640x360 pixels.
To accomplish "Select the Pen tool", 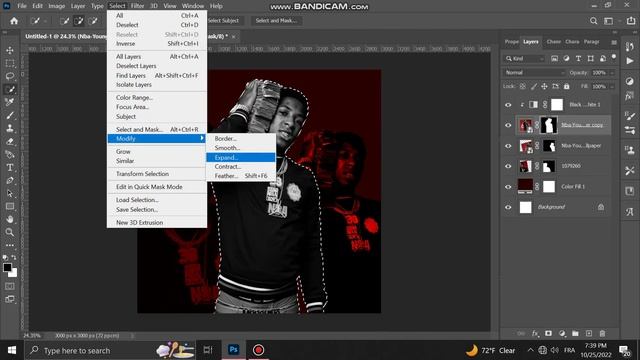I will [10, 181].
